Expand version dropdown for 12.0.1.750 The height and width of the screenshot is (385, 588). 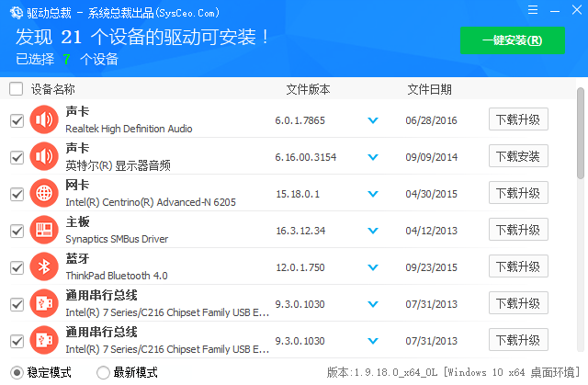tap(373, 267)
